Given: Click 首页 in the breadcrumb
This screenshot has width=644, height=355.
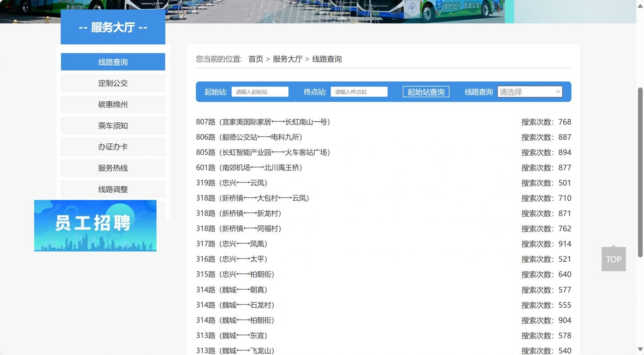Looking at the screenshot, I should (x=256, y=59).
